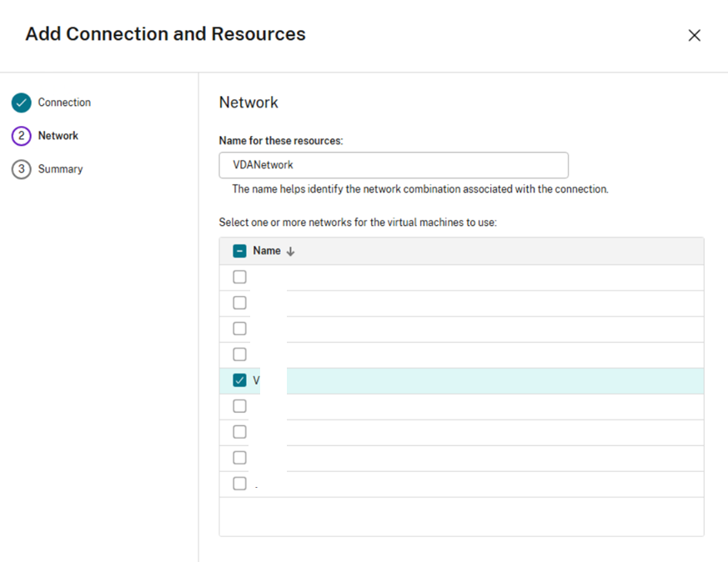This screenshot has width=728, height=562.
Task: Uncheck the selected network in highlighted row
Action: 239,380
